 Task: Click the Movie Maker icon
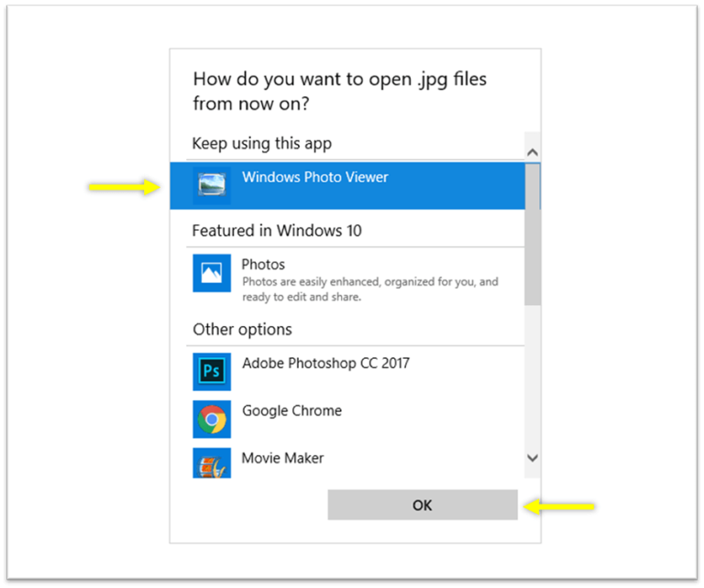(x=212, y=463)
